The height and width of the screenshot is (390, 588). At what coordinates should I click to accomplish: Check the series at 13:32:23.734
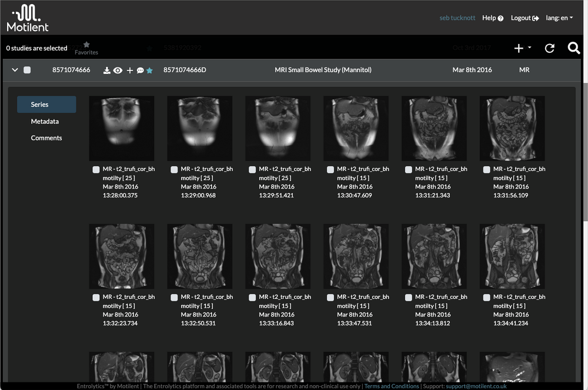coord(96,297)
